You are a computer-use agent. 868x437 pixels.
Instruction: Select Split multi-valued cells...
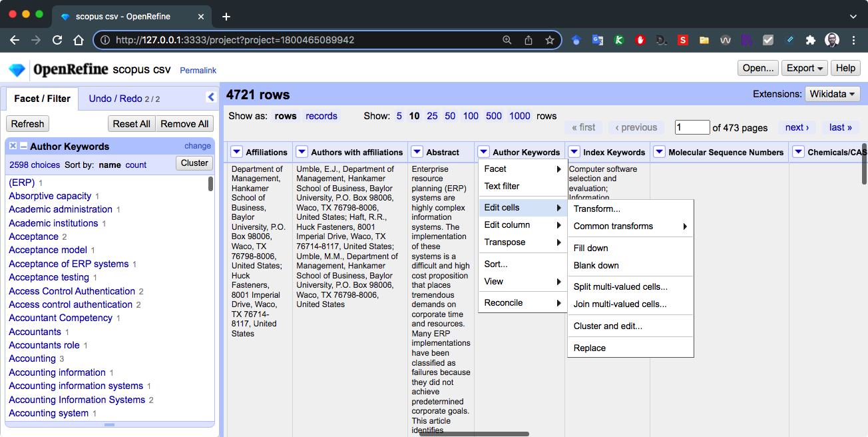pos(630,286)
